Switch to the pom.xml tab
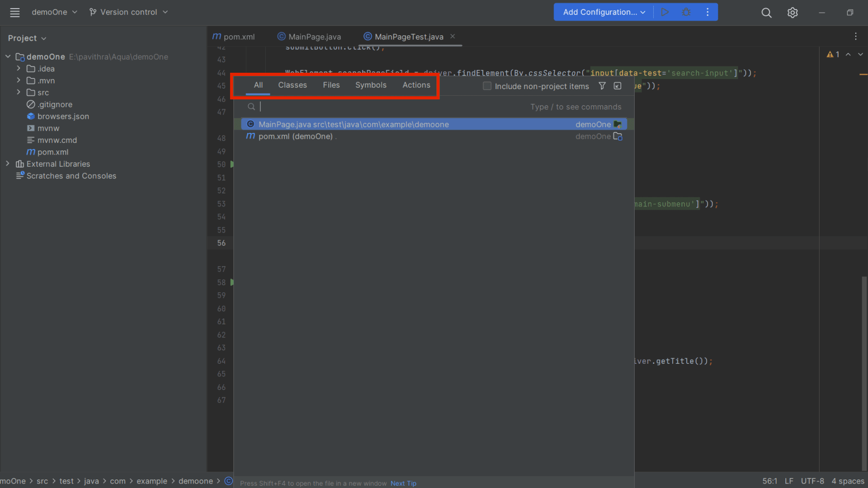 tap(239, 37)
